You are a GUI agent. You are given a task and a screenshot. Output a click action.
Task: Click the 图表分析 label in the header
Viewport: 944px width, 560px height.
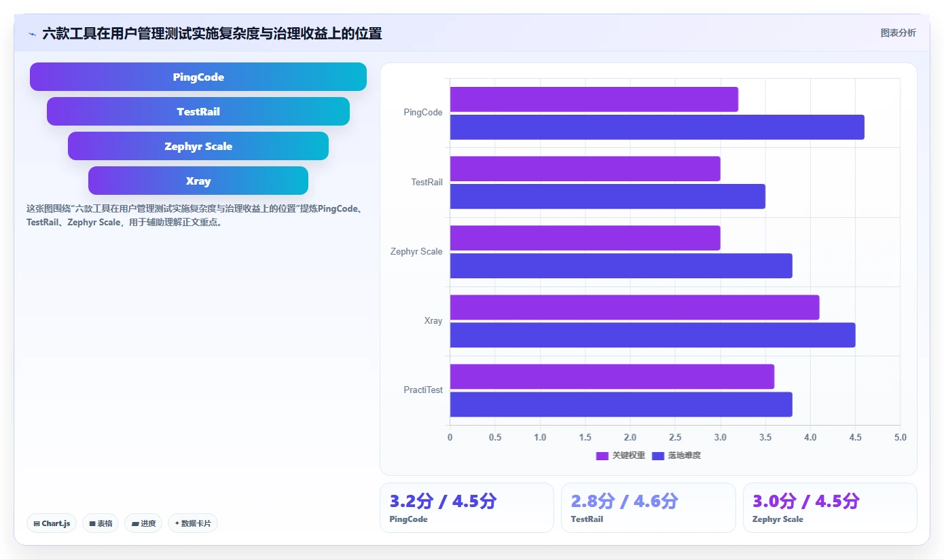(898, 33)
